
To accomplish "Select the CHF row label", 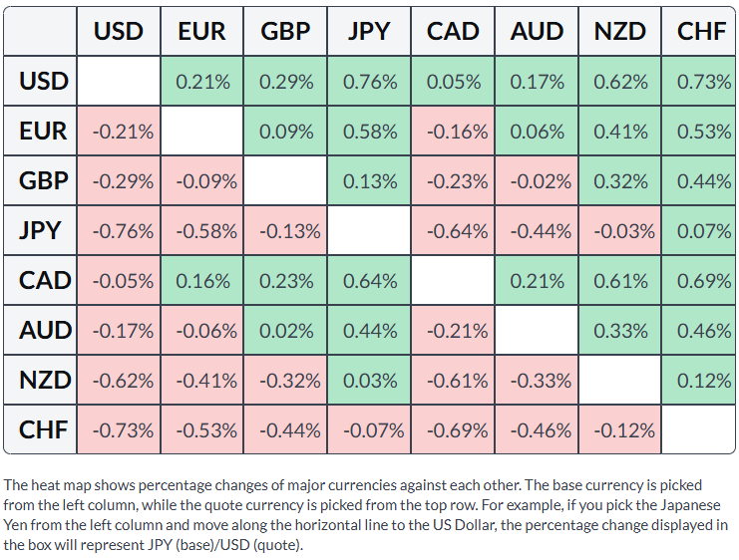I will click(x=40, y=429).
